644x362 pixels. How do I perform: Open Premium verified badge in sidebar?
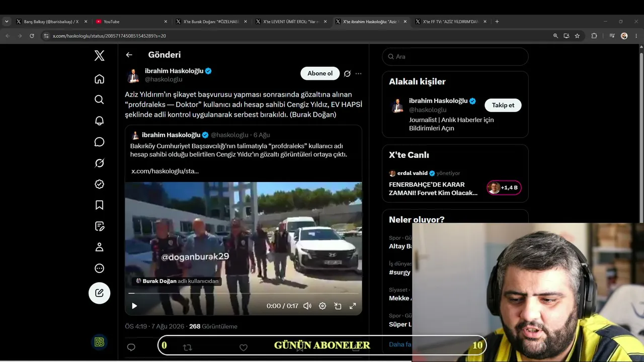(100, 184)
